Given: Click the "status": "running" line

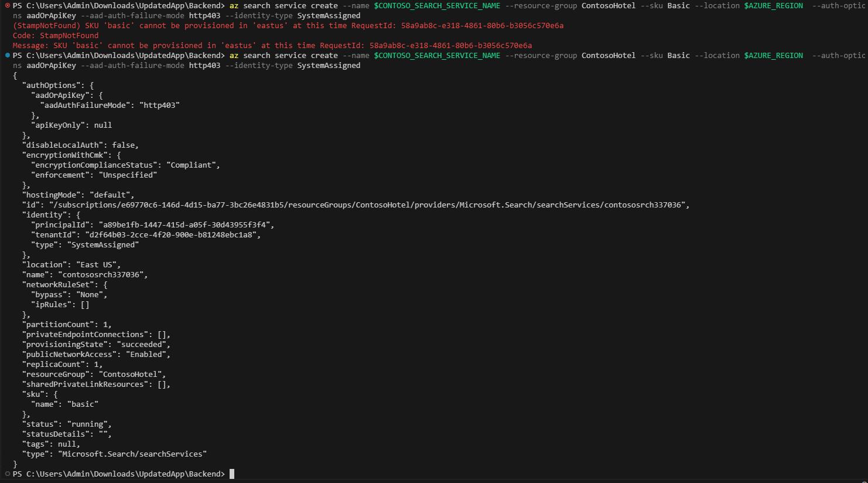Looking at the screenshot, I should [67, 424].
